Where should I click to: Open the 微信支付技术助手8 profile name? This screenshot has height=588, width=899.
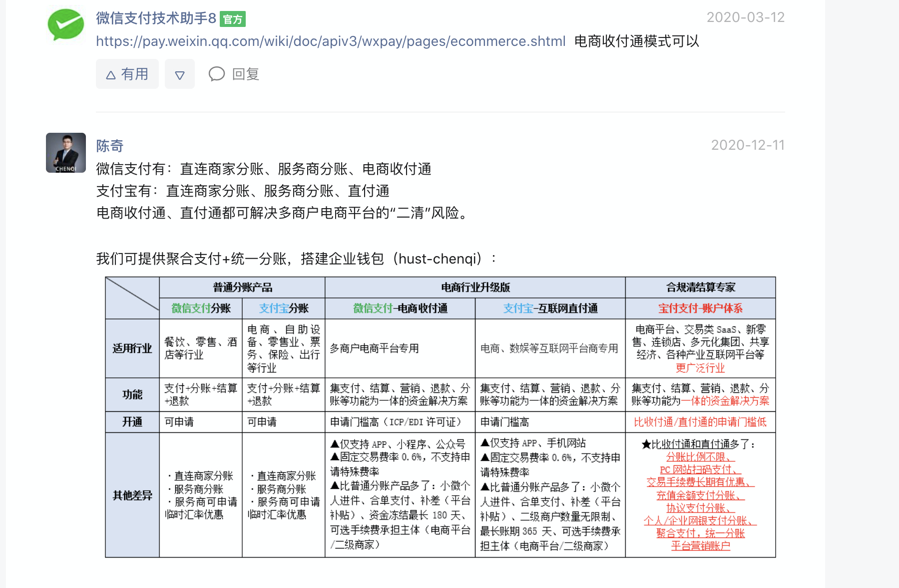(156, 18)
